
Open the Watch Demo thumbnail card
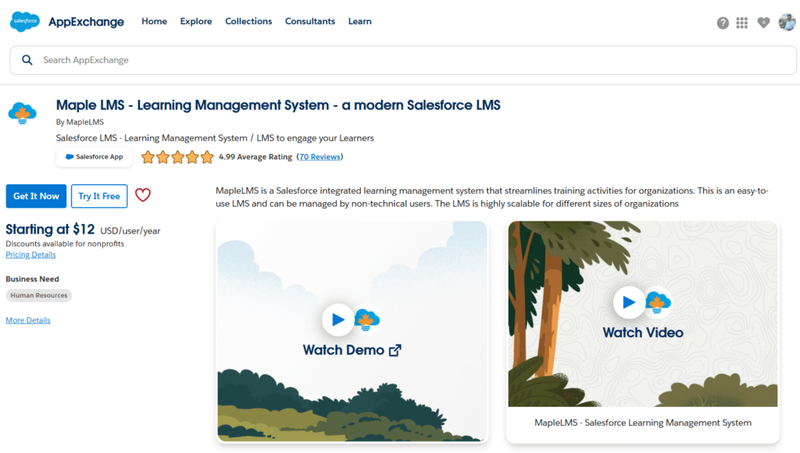click(352, 332)
